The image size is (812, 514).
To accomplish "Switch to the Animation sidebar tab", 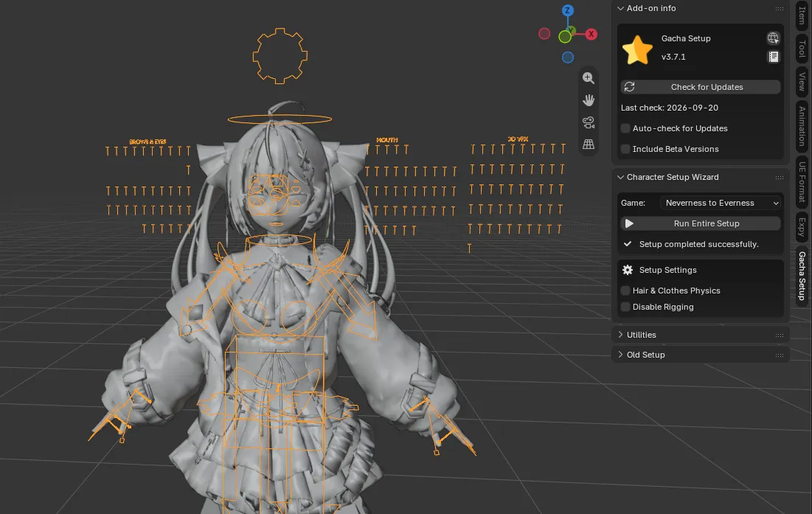I will (x=802, y=126).
